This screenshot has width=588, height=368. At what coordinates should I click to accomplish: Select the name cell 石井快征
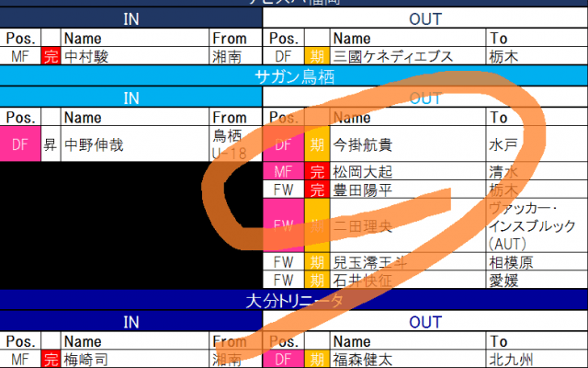[408, 280]
